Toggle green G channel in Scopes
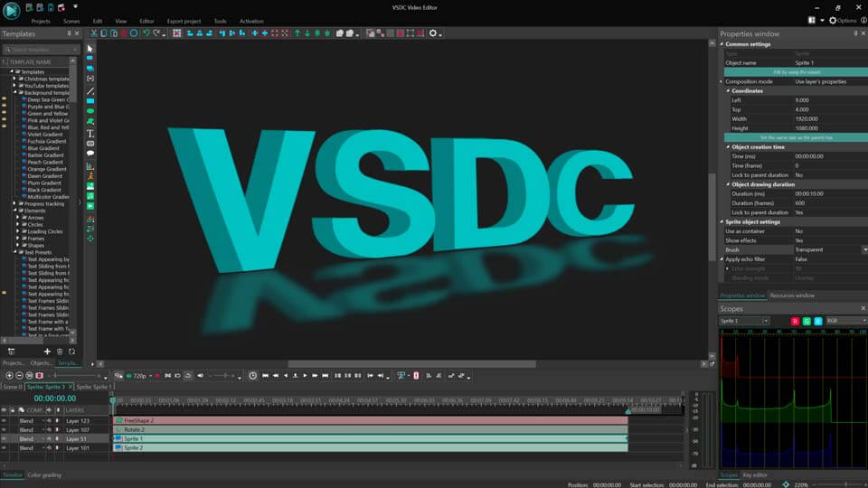The image size is (868, 488). pos(807,321)
